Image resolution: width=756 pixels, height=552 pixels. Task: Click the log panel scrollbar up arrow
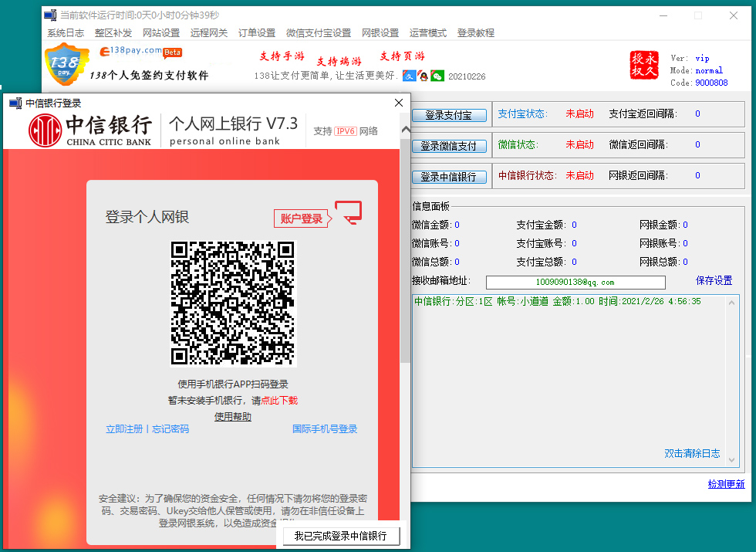731,303
